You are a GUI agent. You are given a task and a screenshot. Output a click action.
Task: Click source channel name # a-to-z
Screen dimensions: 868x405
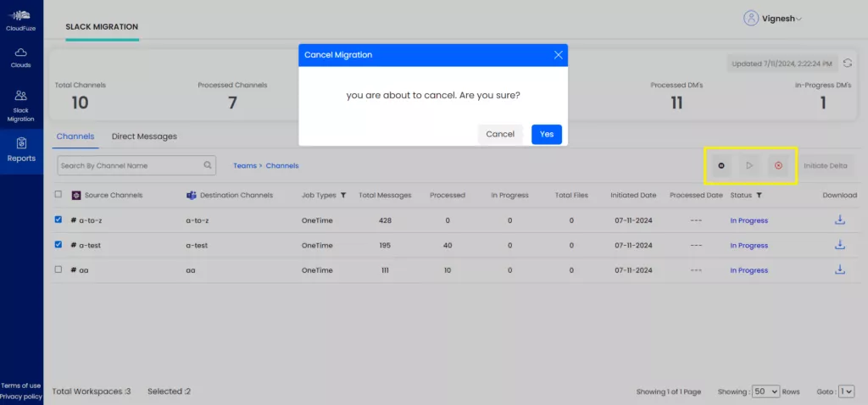click(x=86, y=220)
